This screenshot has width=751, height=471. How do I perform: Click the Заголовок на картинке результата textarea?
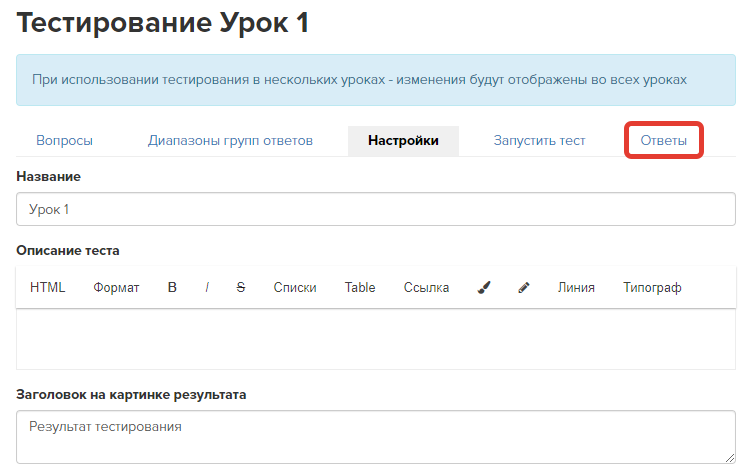[x=376, y=437]
